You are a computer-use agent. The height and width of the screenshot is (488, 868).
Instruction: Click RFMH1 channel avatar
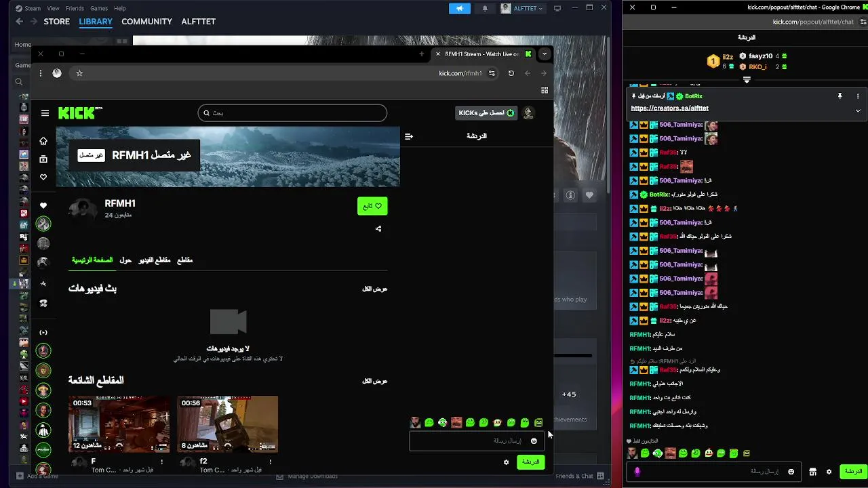pos(83,210)
